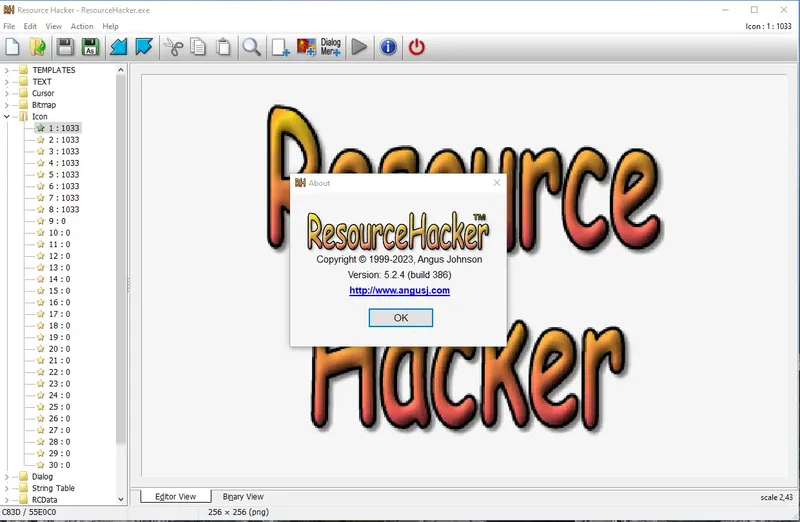This screenshot has height=522, width=800.
Task: Open the Action menu
Action: 82,26
